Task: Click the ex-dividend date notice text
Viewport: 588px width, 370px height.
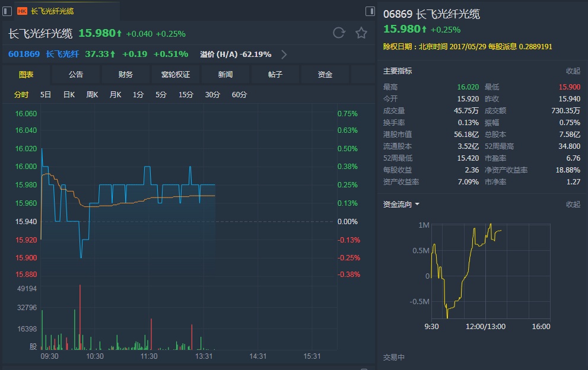Action: [x=468, y=46]
